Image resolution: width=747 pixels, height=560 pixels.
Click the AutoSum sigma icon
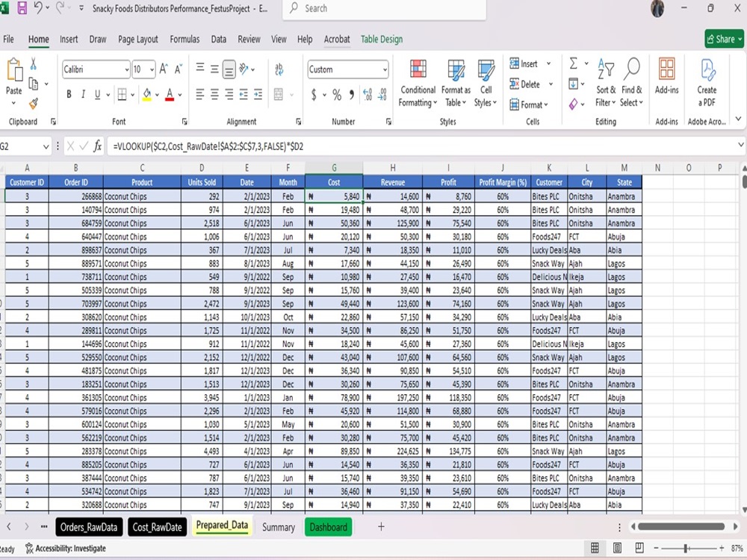[574, 63]
